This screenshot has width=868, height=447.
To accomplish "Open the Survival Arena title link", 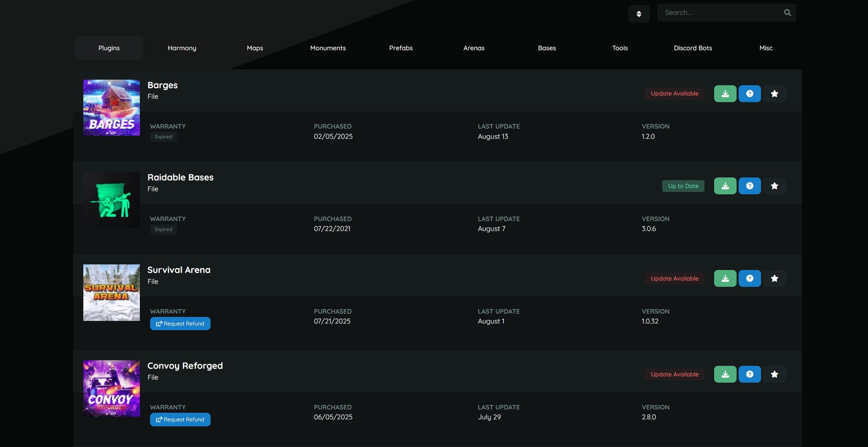I will coord(179,270).
